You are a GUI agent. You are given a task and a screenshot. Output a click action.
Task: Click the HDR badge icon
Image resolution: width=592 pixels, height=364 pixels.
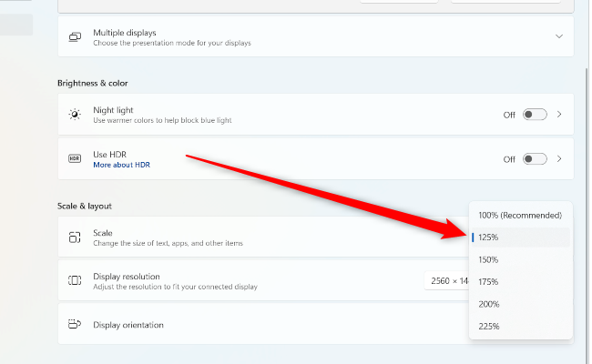click(75, 159)
